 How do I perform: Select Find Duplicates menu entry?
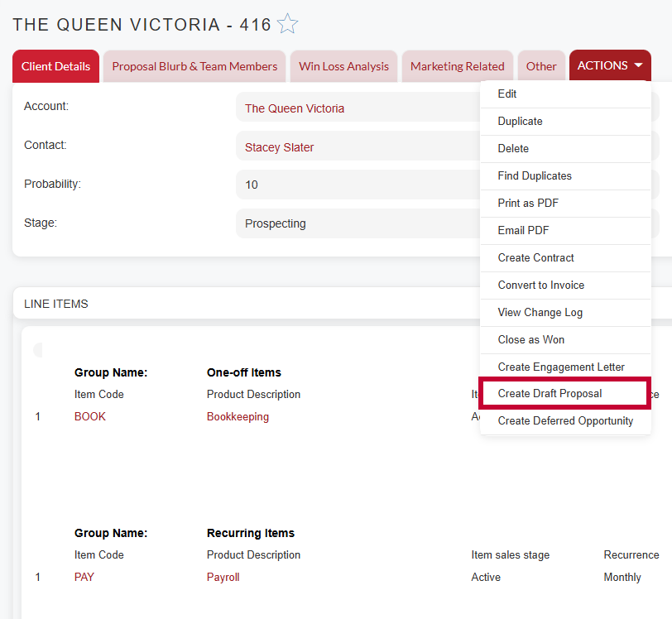(x=565, y=176)
